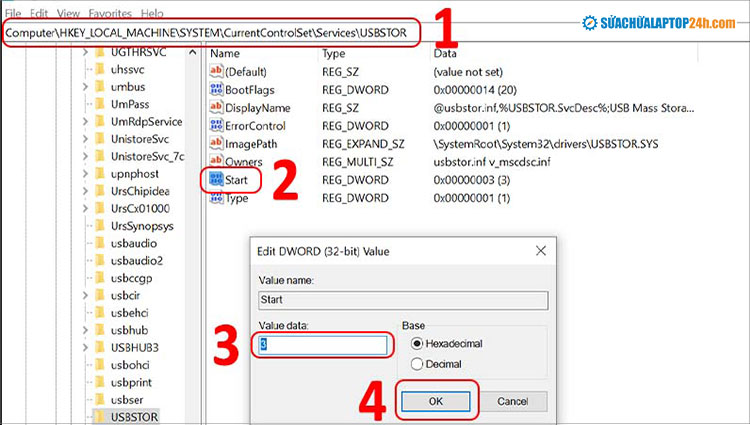Screen dimensions: 750x425
Task: Click the umbus folder icon
Action: pyautogui.click(x=100, y=87)
